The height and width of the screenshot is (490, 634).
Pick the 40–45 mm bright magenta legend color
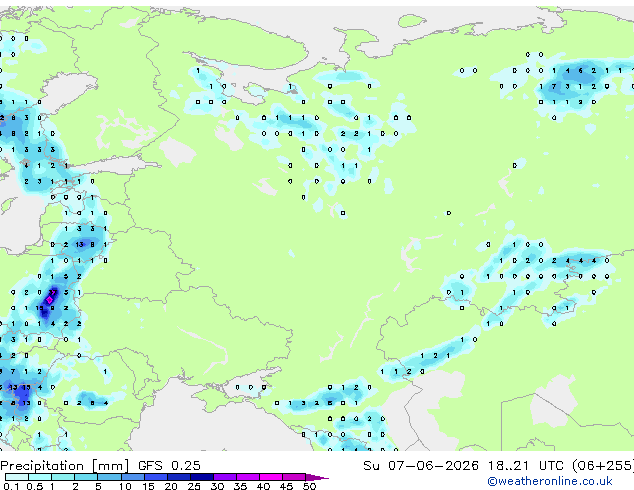[271, 477]
